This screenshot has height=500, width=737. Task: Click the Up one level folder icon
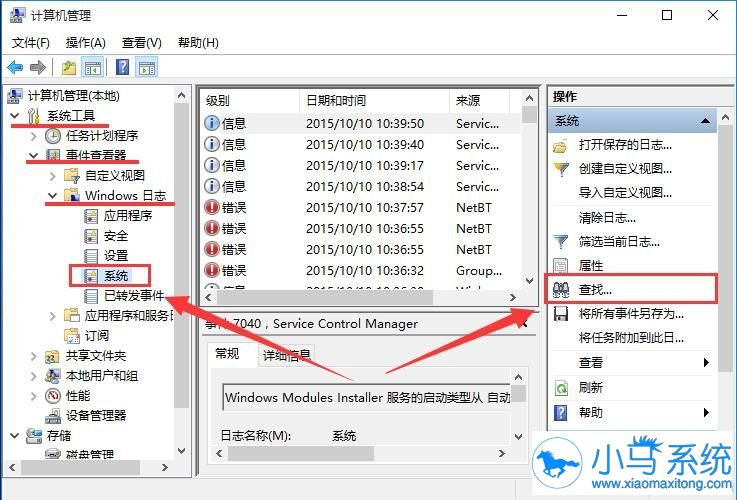click(x=69, y=68)
